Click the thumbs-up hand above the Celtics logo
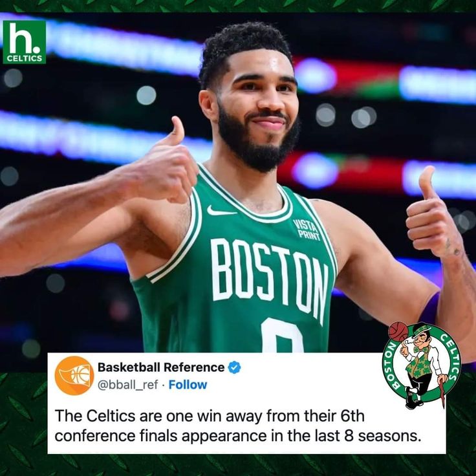Viewport: 476px width, 476px height. pyautogui.click(x=433, y=214)
